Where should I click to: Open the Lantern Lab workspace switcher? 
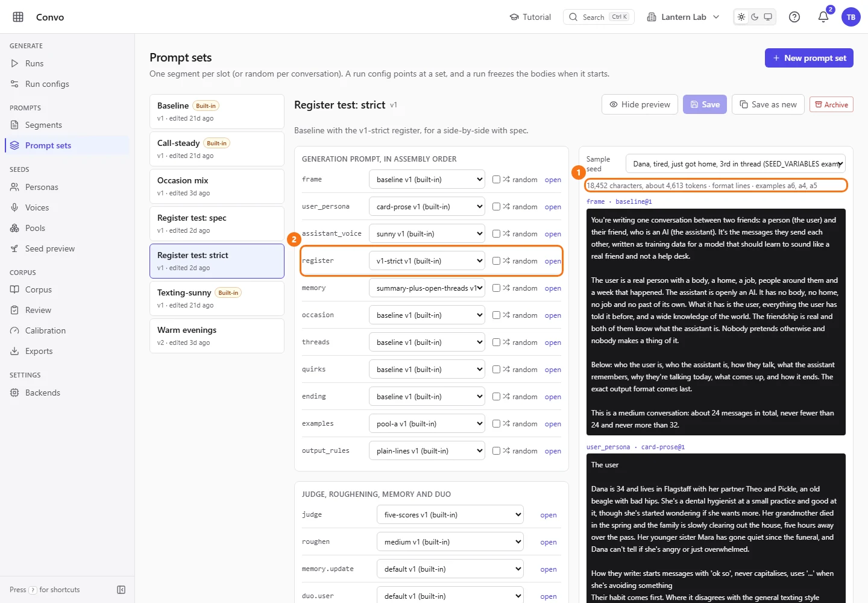[x=683, y=17]
